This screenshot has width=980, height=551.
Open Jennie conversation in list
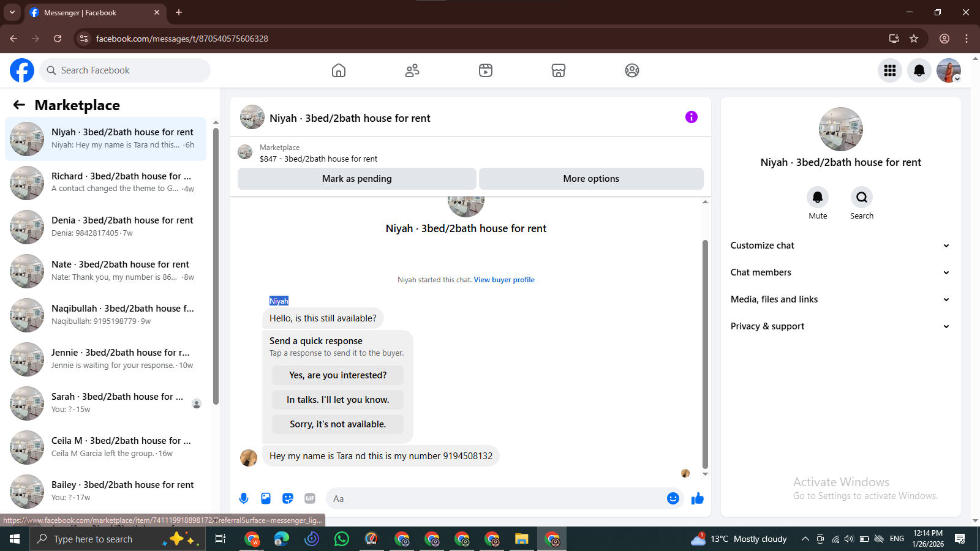(105, 359)
